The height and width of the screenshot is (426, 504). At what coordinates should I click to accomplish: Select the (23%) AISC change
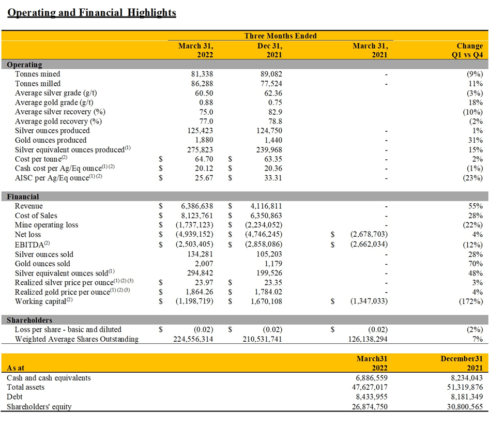472,178
